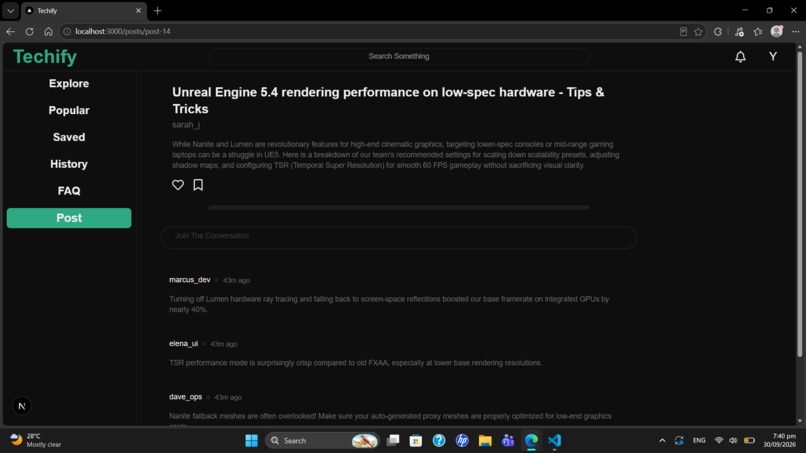Image resolution: width=806 pixels, height=453 pixels.
Task: Open File Explorer from the taskbar
Action: 485,441
